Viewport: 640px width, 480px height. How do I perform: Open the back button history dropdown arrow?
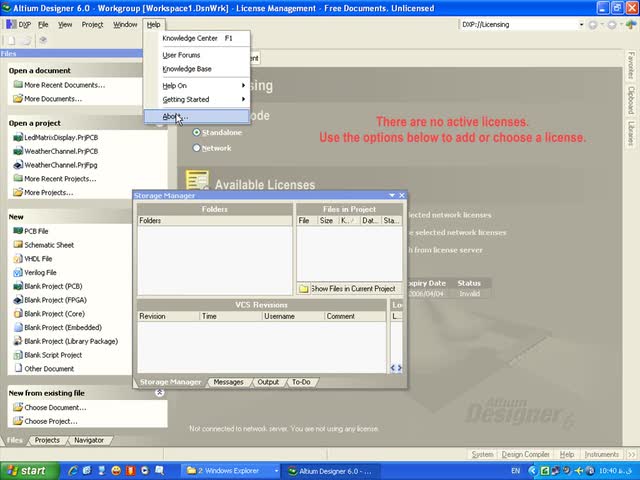602,25
